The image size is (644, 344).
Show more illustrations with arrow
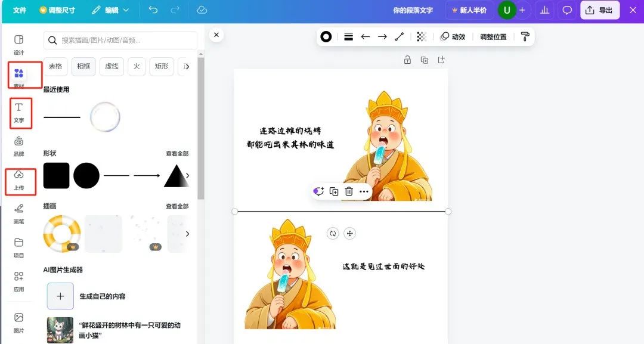(187, 234)
